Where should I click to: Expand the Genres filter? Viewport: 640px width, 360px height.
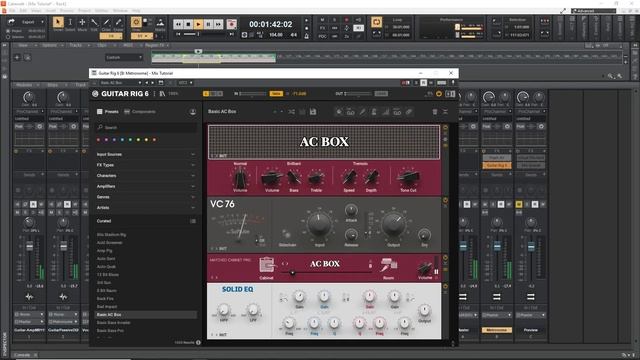145,197
